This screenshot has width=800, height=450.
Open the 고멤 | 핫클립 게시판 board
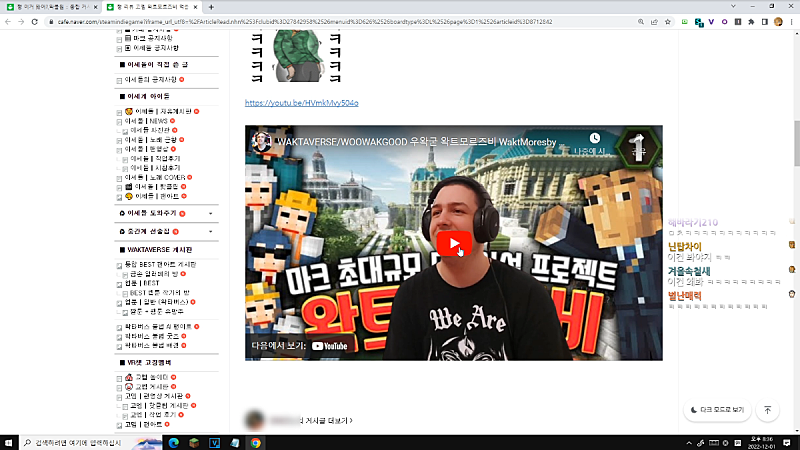tap(159, 406)
